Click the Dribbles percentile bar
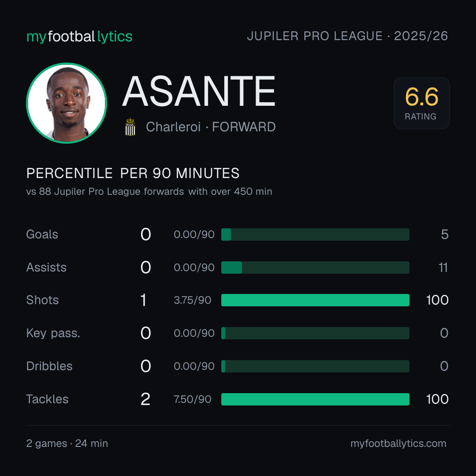The height and width of the screenshot is (476, 476). coord(315,366)
